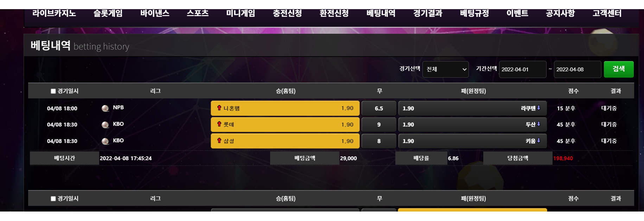The width and height of the screenshot is (644, 221).
Task: Click the red up arrow next to 롯데
Action: 219,124
